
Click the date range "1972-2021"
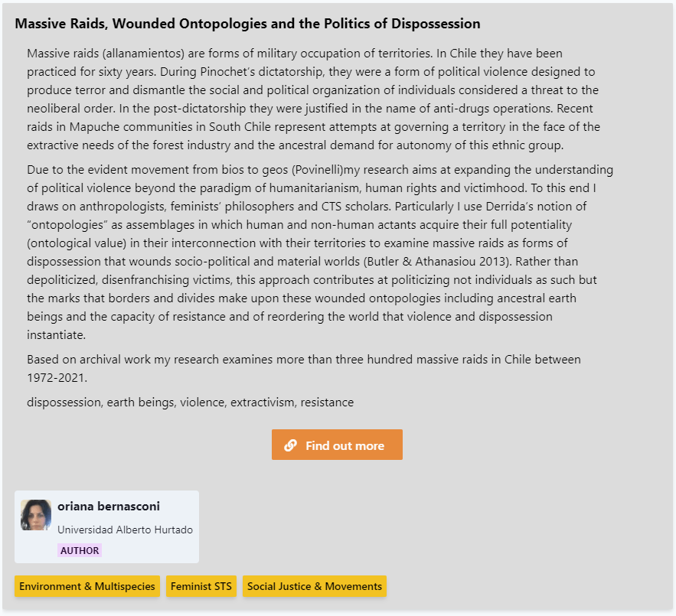(x=57, y=377)
